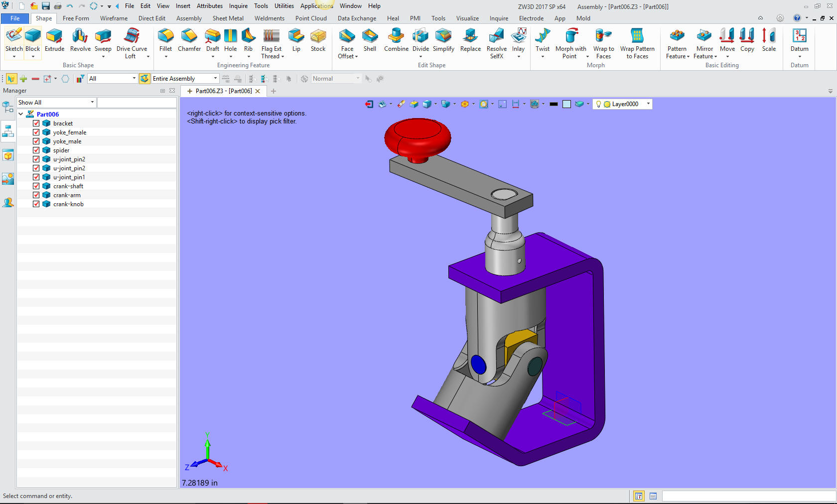This screenshot has height=504, width=837.
Task: Uncheck the bracket component checkbox
Action: tap(36, 123)
